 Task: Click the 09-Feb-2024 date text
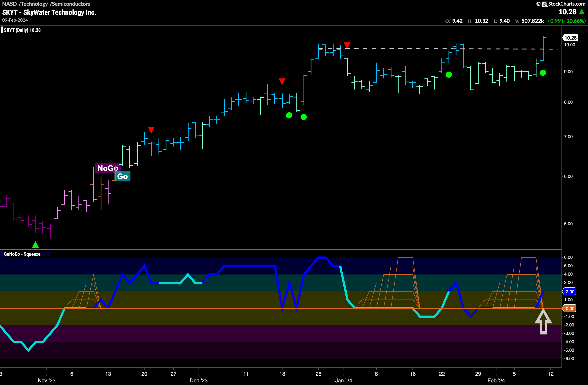[x=15, y=20]
